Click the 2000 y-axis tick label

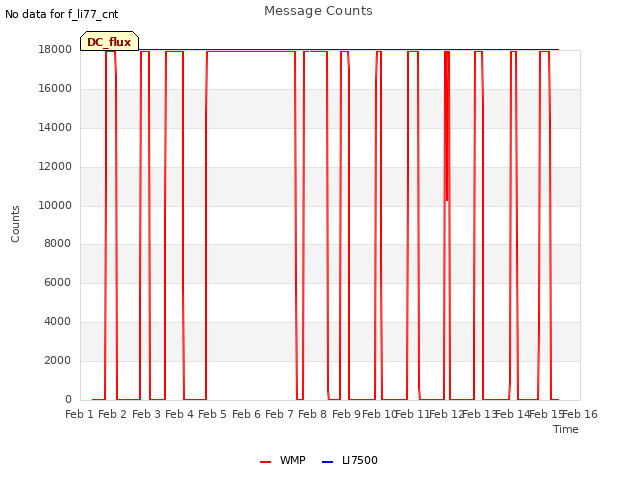[58, 360]
